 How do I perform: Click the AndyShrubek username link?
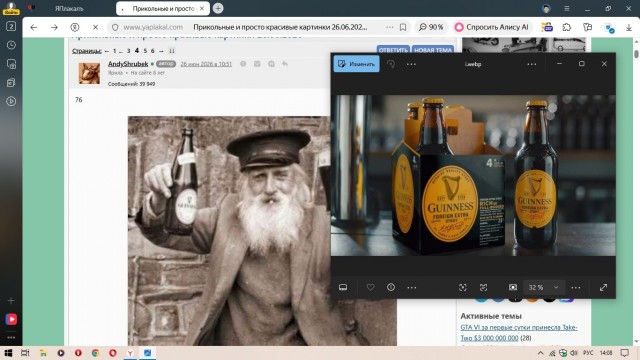[x=128, y=64]
